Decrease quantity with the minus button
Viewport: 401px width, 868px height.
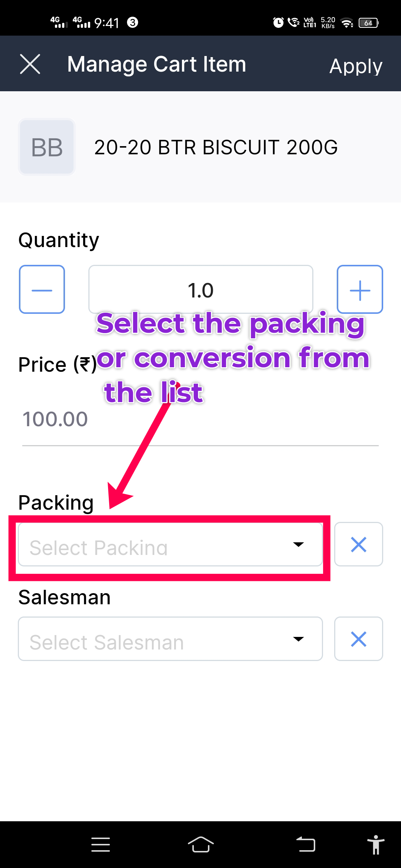click(42, 289)
